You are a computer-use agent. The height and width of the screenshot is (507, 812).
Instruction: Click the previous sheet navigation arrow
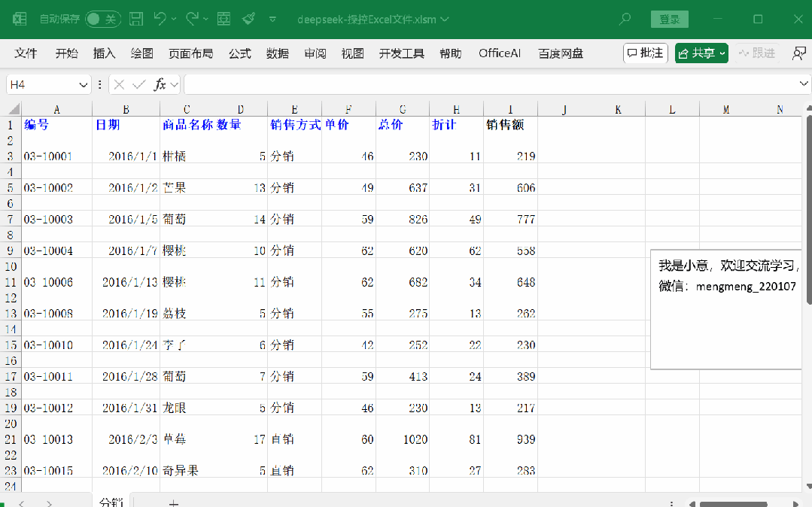point(21,502)
